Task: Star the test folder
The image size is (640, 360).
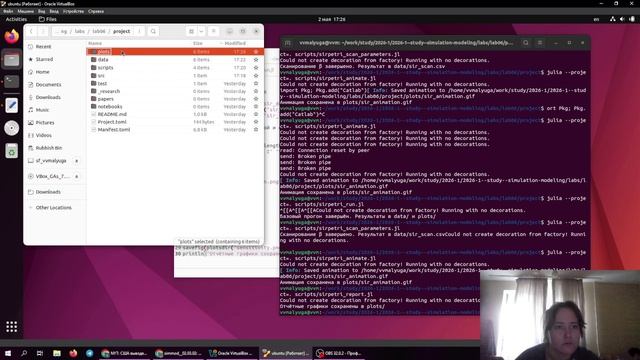Action: (256, 84)
